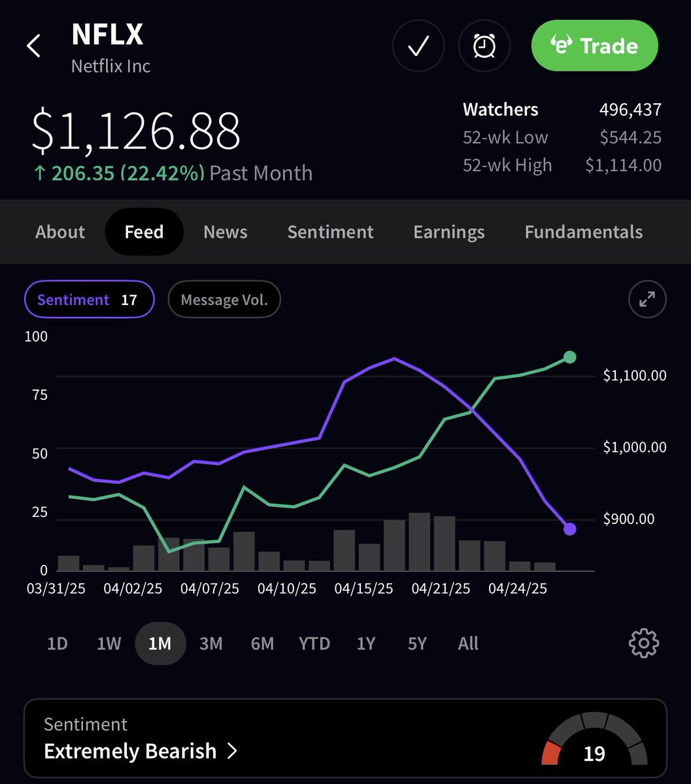
Task: Open chart settings gear icon
Action: [x=644, y=644]
